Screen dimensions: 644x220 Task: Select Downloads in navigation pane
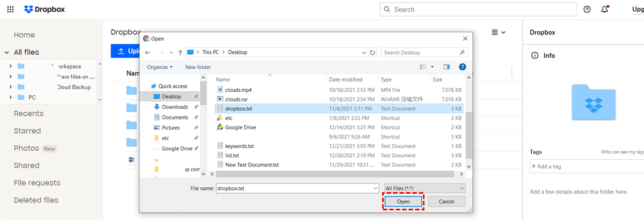175,107
